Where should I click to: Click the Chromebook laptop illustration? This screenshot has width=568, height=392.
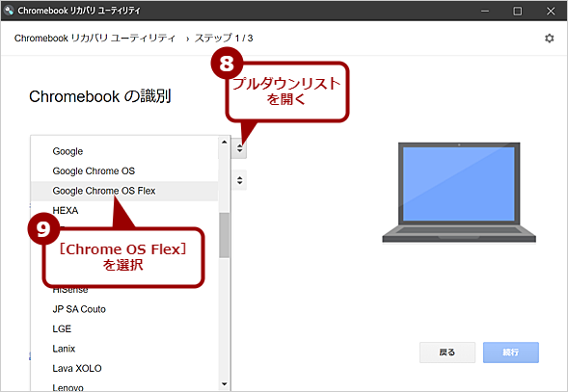(x=459, y=193)
